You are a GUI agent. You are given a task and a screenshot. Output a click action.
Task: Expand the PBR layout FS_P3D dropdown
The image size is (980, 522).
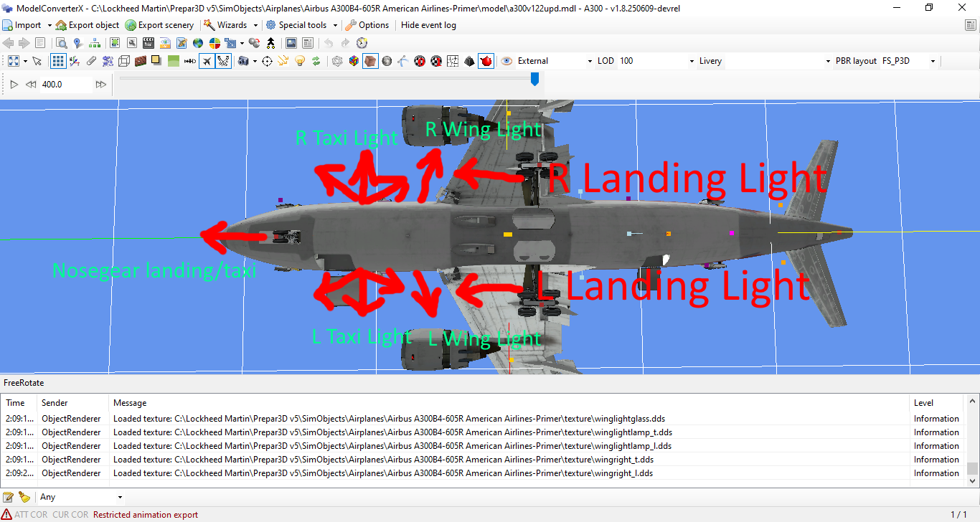tap(909, 61)
